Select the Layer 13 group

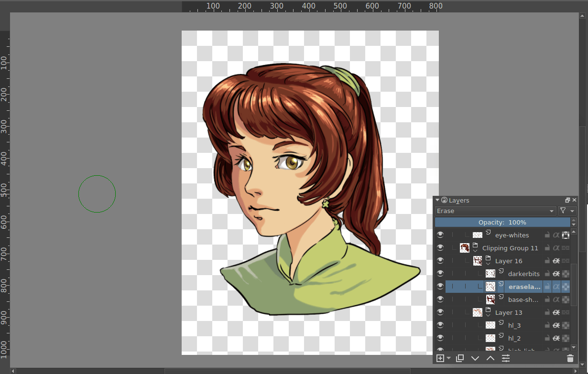509,312
